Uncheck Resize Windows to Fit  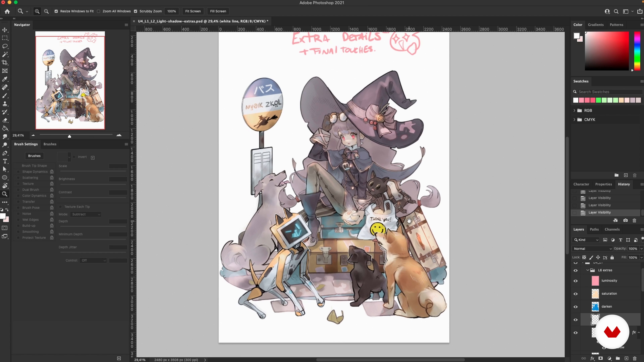(56, 11)
